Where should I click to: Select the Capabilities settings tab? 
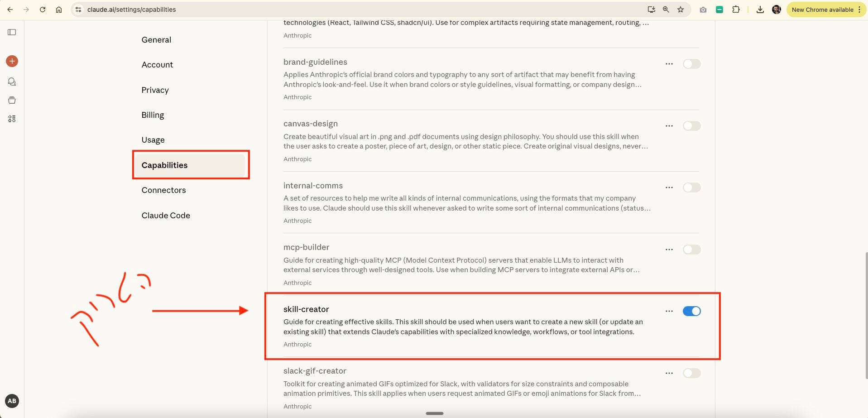coord(190,165)
